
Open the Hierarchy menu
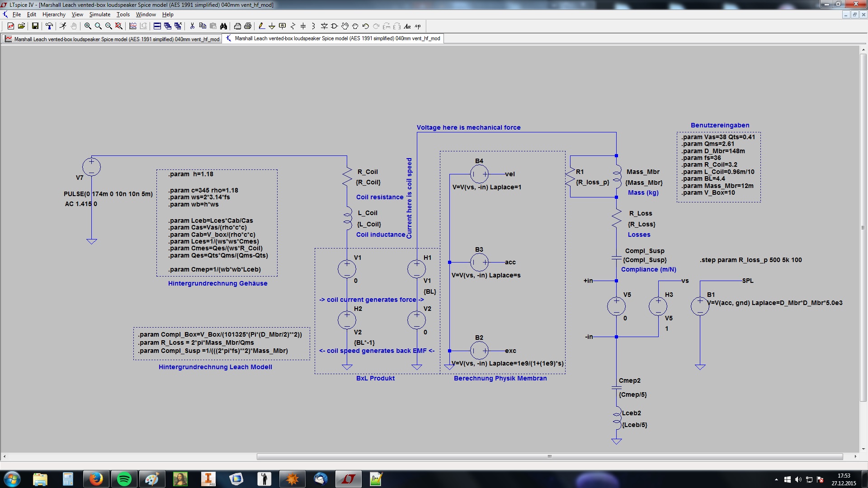(x=54, y=14)
